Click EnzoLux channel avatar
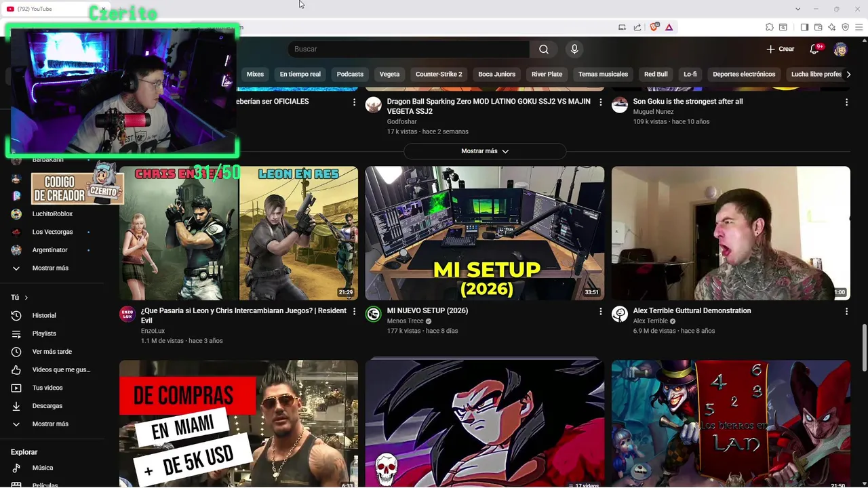868x488 pixels. pyautogui.click(x=127, y=314)
